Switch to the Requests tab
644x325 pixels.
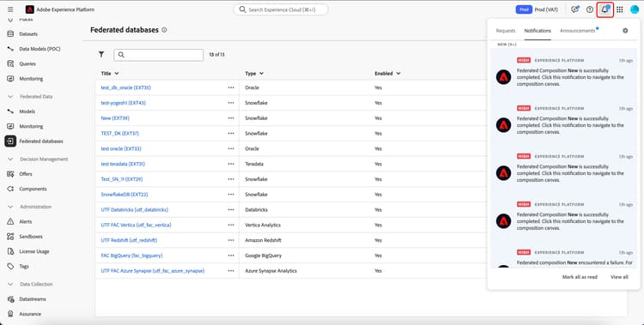click(506, 31)
